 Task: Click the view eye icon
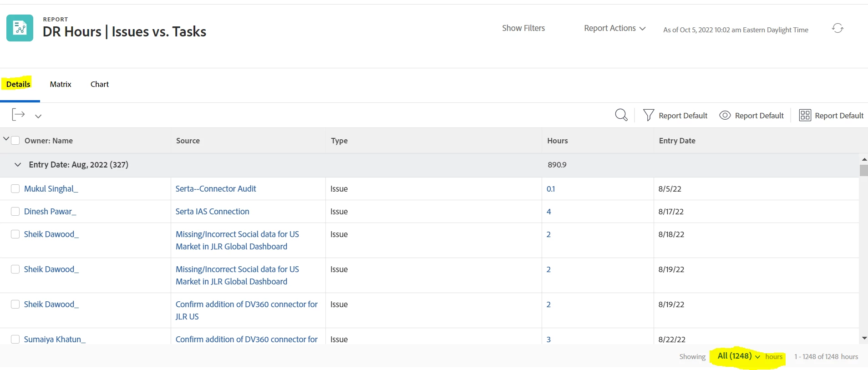pos(725,116)
